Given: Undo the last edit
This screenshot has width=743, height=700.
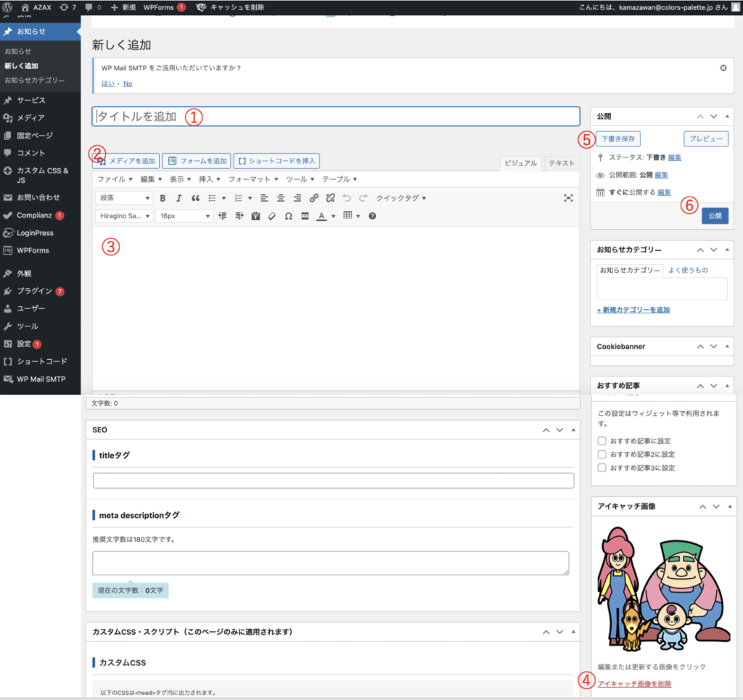Looking at the screenshot, I should (x=347, y=198).
